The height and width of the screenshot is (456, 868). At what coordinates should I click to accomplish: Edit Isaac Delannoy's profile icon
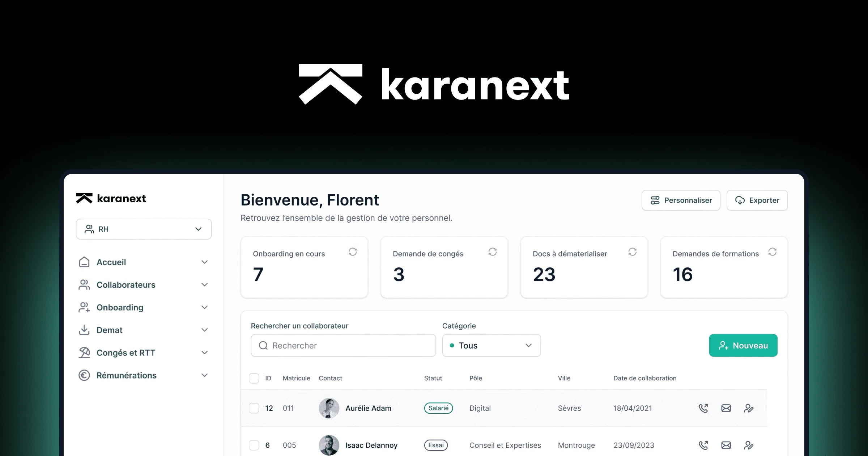(749, 445)
